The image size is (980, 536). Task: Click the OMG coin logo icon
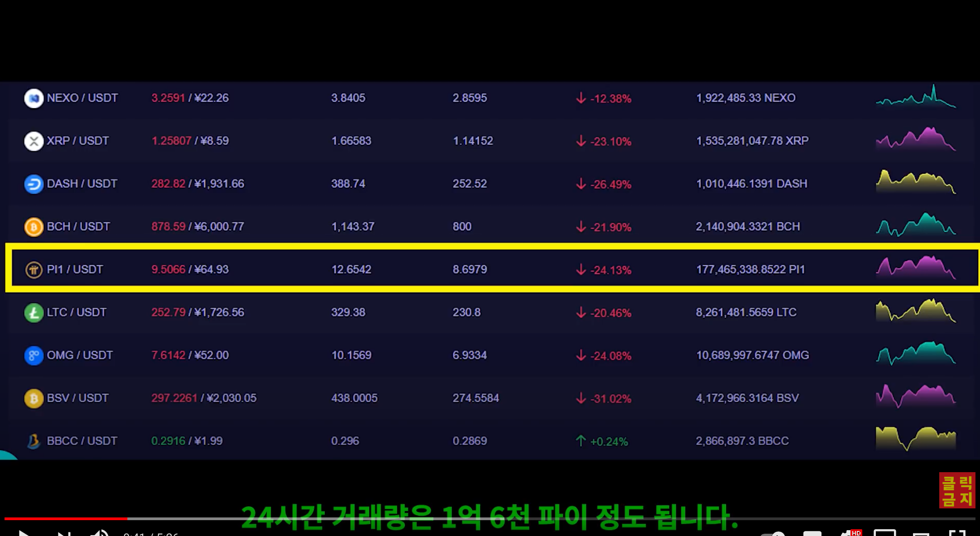point(34,356)
